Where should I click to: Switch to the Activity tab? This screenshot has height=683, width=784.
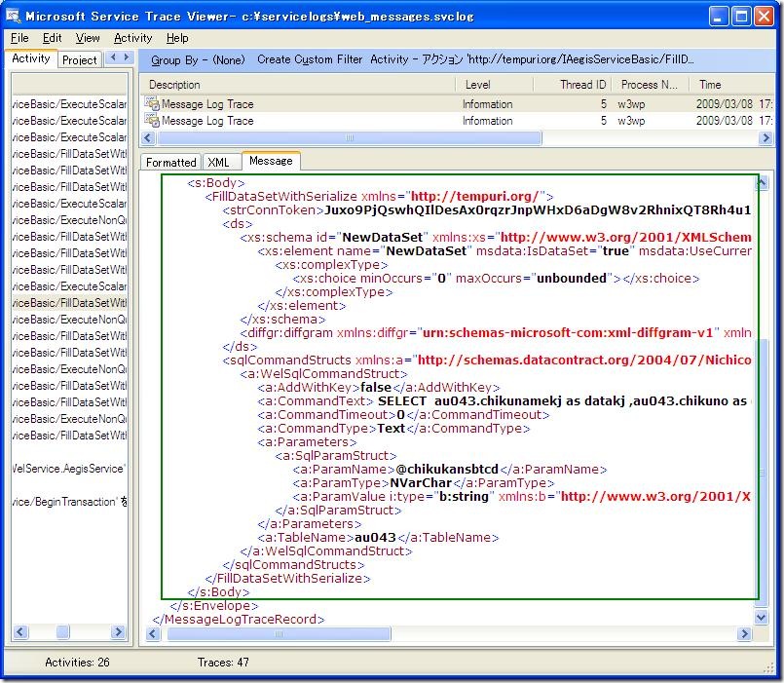[31, 58]
